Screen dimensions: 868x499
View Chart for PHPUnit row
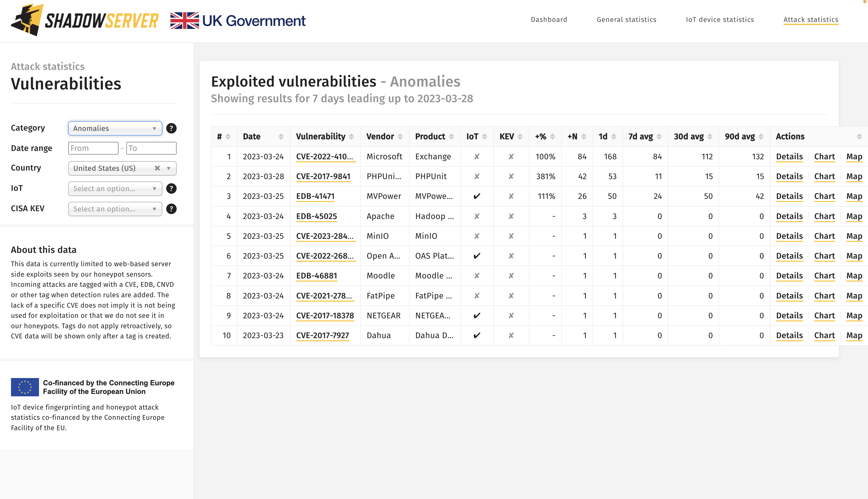(824, 177)
